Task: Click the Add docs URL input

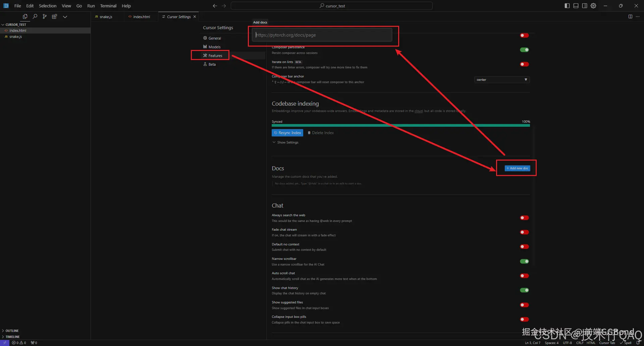Action: point(322,35)
